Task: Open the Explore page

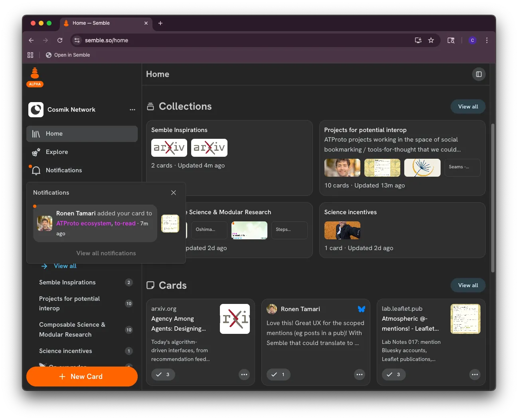Action: (57, 152)
